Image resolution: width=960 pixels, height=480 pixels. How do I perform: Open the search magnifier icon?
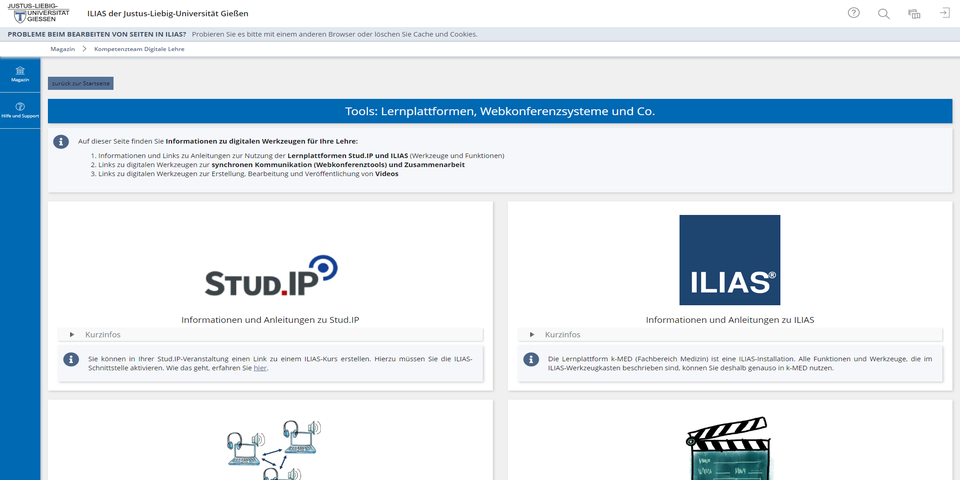click(883, 13)
